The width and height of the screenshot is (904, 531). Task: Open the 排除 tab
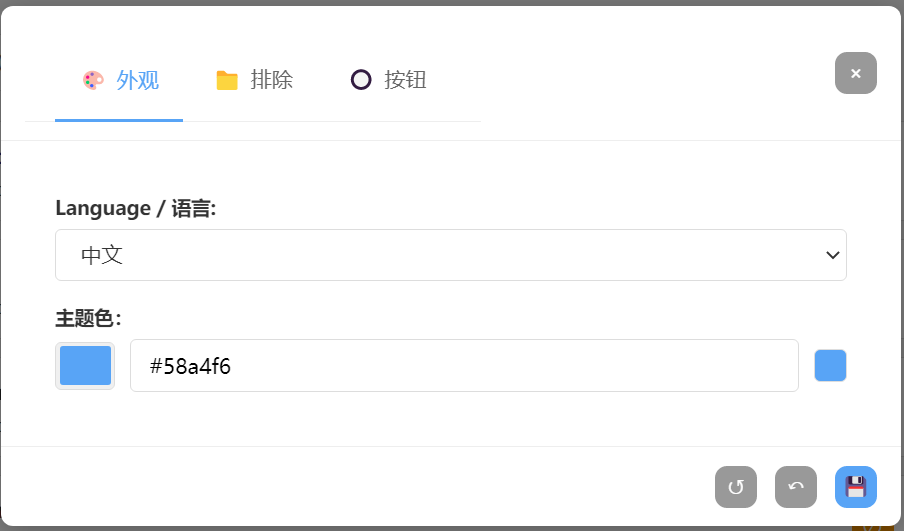click(x=271, y=81)
